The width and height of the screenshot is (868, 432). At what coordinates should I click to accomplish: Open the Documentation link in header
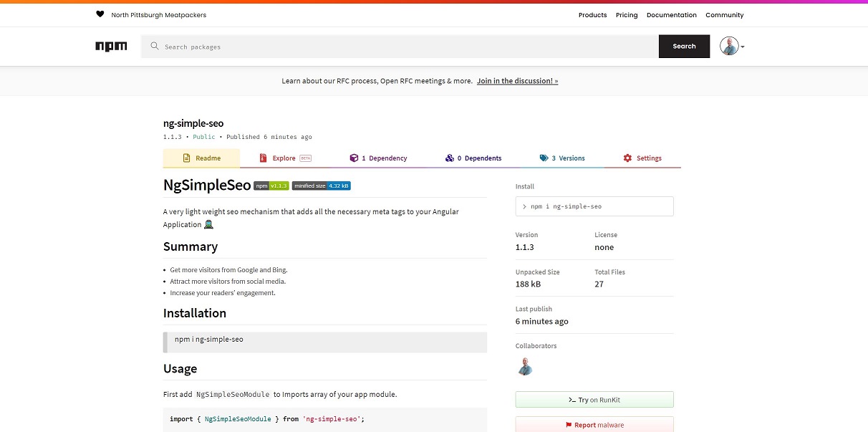point(672,15)
